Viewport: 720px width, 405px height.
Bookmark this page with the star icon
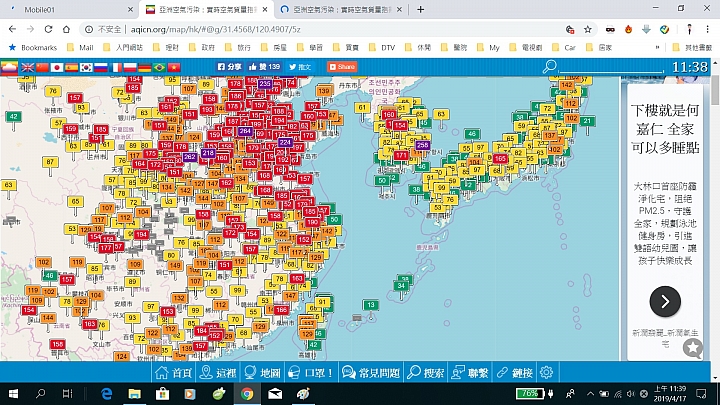(x=587, y=30)
